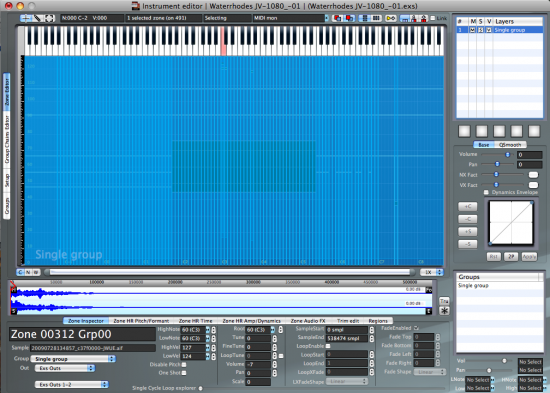This screenshot has width=550, height=393.
Task: Open the HighNote 60 (C3) dropdown
Action: [x=208, y=330]
